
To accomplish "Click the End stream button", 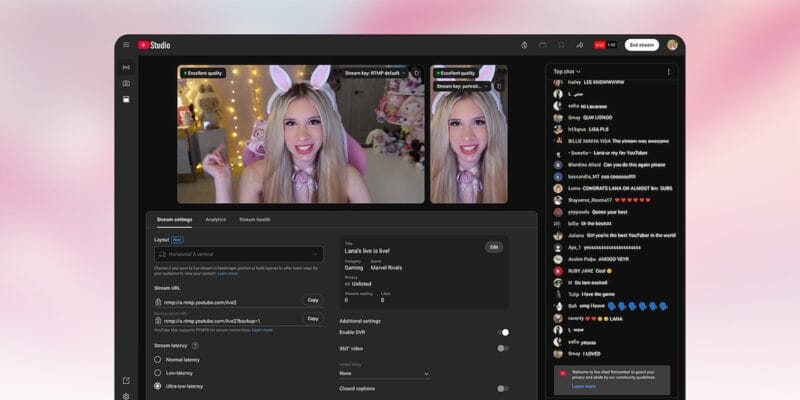I will click(x=641, y=45).
